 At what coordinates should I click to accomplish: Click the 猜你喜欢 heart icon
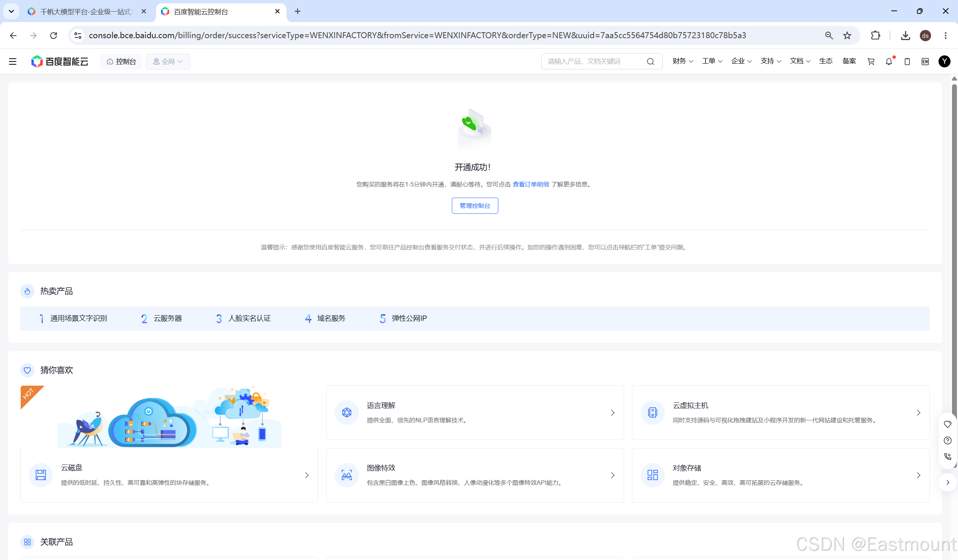27,370
